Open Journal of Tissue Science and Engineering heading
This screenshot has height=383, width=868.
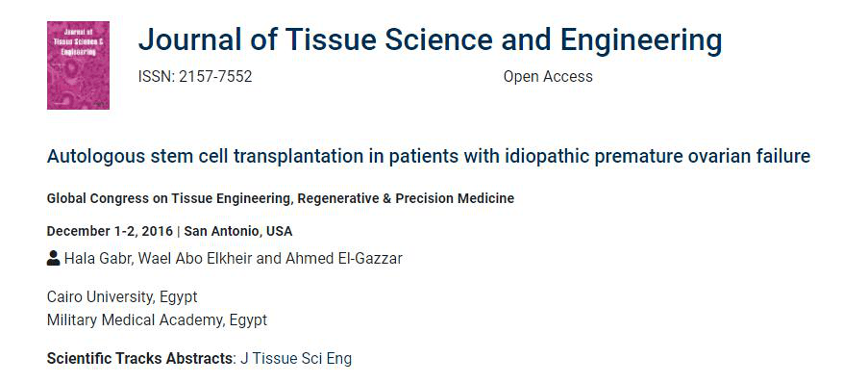tap(430, 39)
